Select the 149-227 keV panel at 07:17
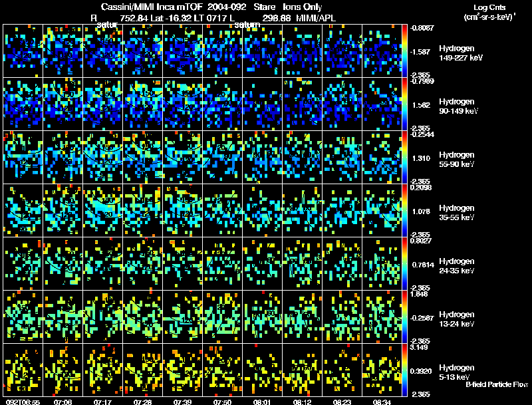 point(103,51)
